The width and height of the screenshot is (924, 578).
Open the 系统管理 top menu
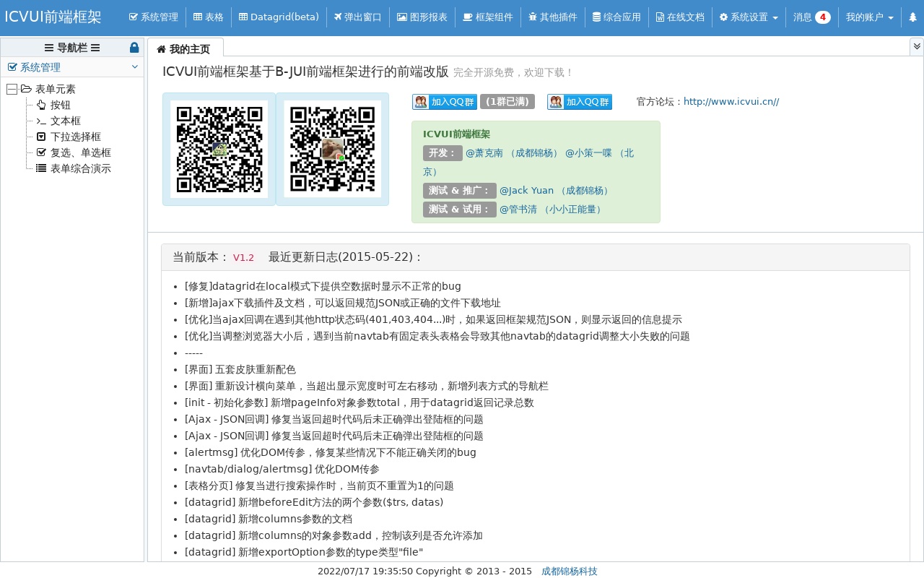(153, 17)
